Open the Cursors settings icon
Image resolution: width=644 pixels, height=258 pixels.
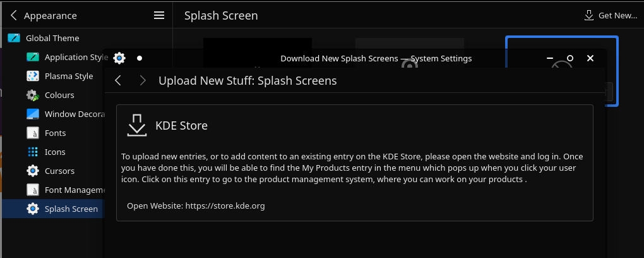click(x=32, y=171)
